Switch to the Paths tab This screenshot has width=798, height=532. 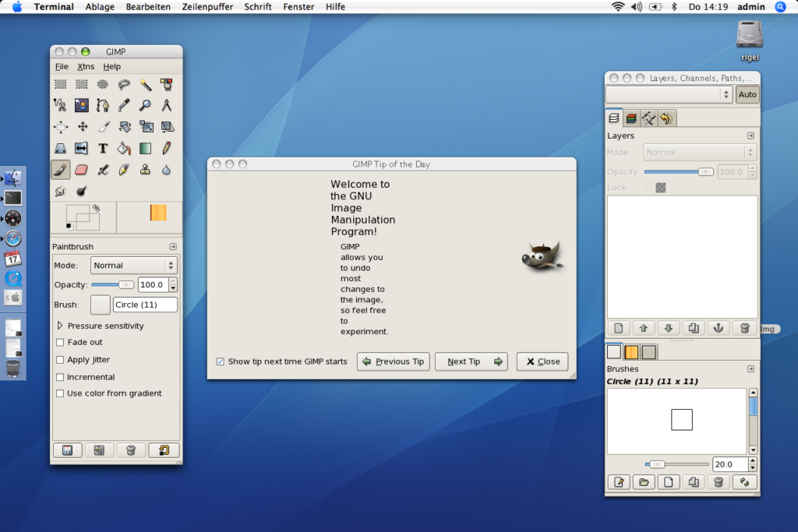[649, 118]
